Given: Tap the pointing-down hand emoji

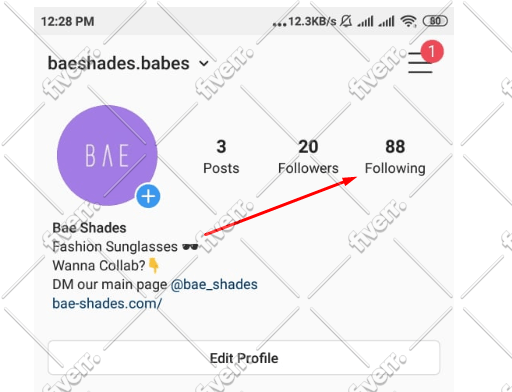Looking at the screenshot, I should (x=153, y=266).
